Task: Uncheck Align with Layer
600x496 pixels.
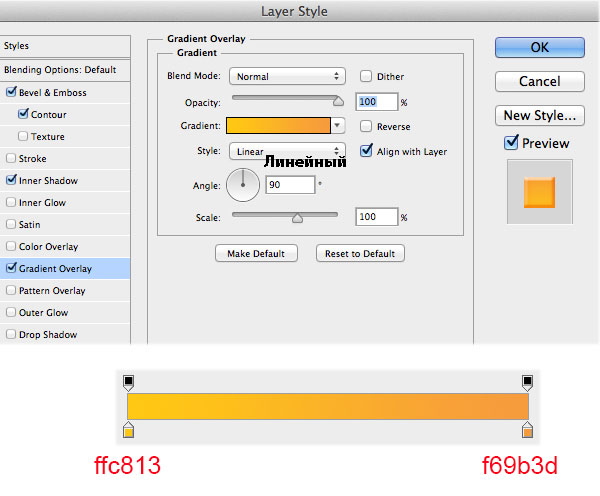Action: click(366, 151)
